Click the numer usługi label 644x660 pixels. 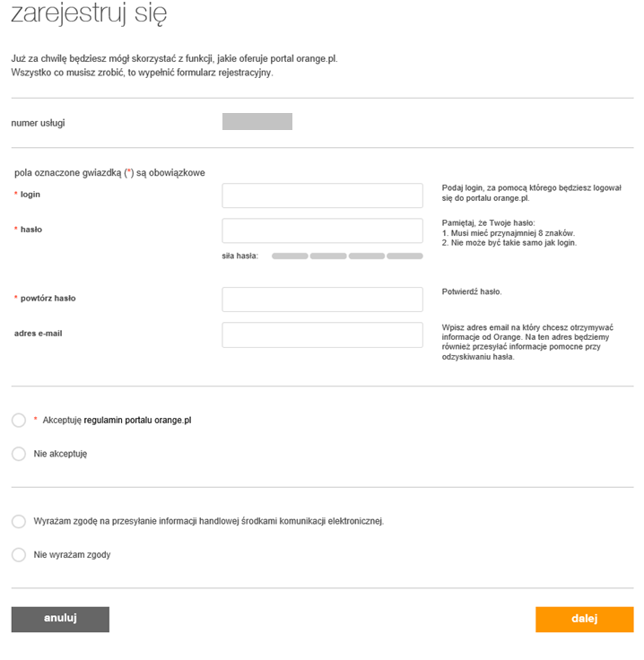(38, 123)
